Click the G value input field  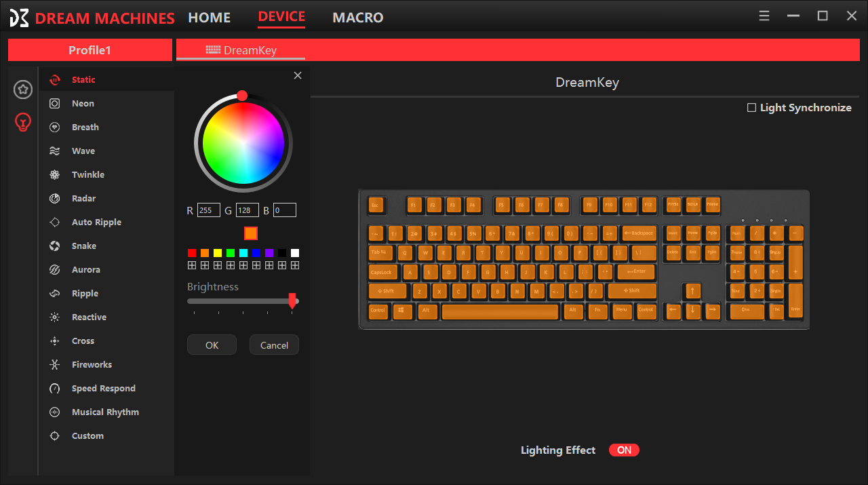click(x=248, y=210)
